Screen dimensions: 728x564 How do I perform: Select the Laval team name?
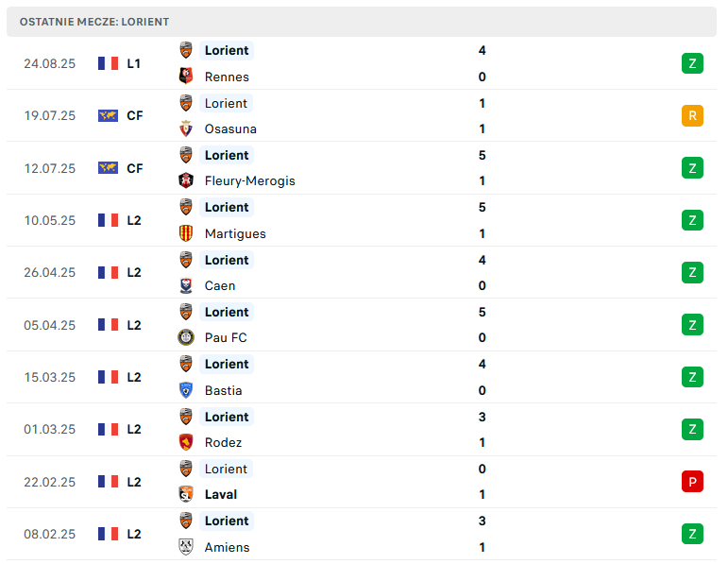pyautogui.click(x=221, y=494)
